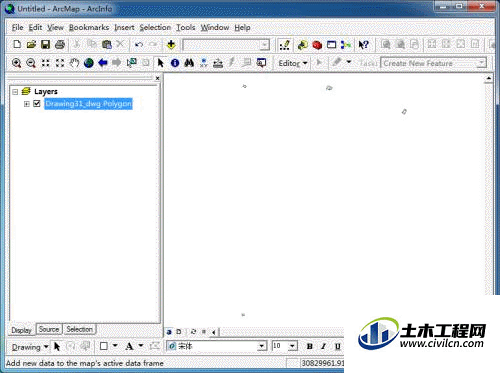This screenshot has height=373, width=500.
Task: Open the Insert menu
Action: click(x=124, y=28)
